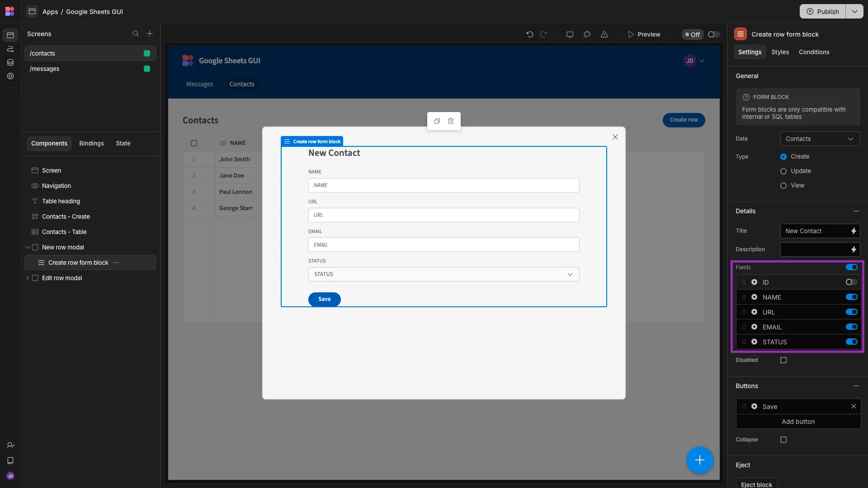Open settings cog for NAME field
Viewport: 868px width, 488px height.
coord(754,297)
